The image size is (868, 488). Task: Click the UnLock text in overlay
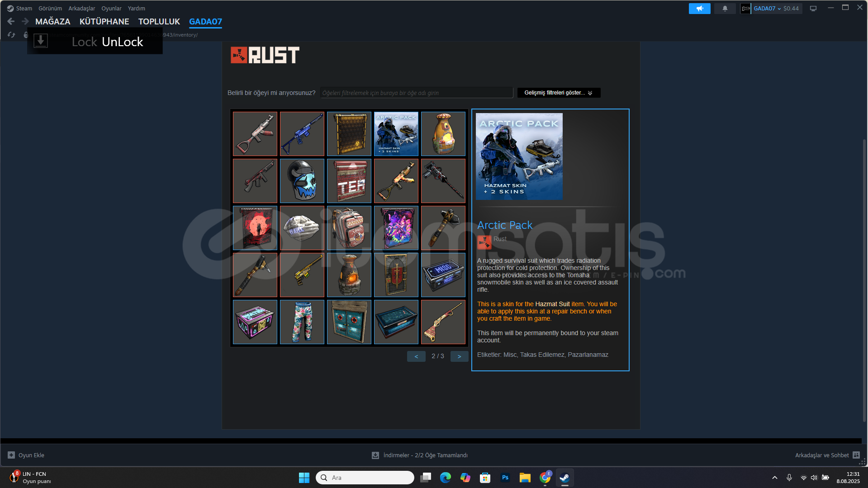pyautogui.click(x=122, y=42)
